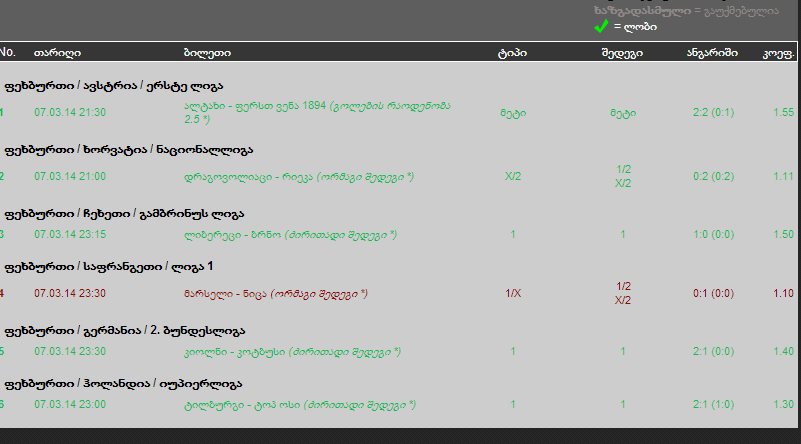
Task: Click heading 'ფეხბურთი / გერმანია / 2. ბუნდესლიგა'
Action: (125, 331)
